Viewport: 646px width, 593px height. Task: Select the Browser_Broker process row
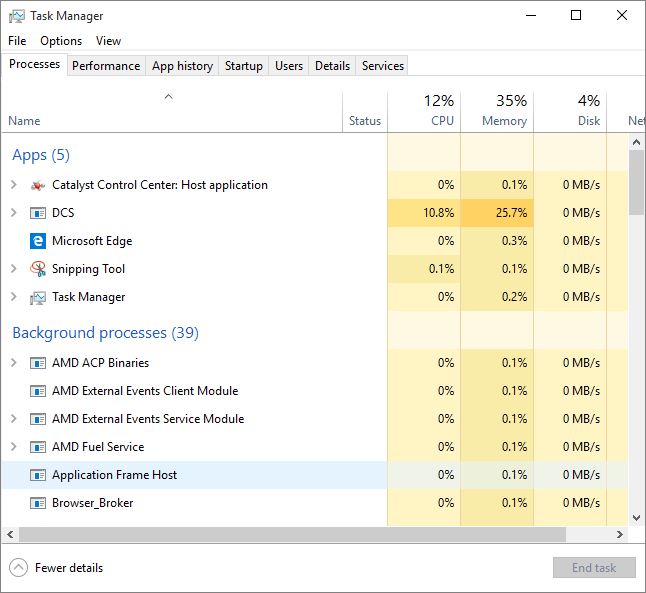(315, 503)
